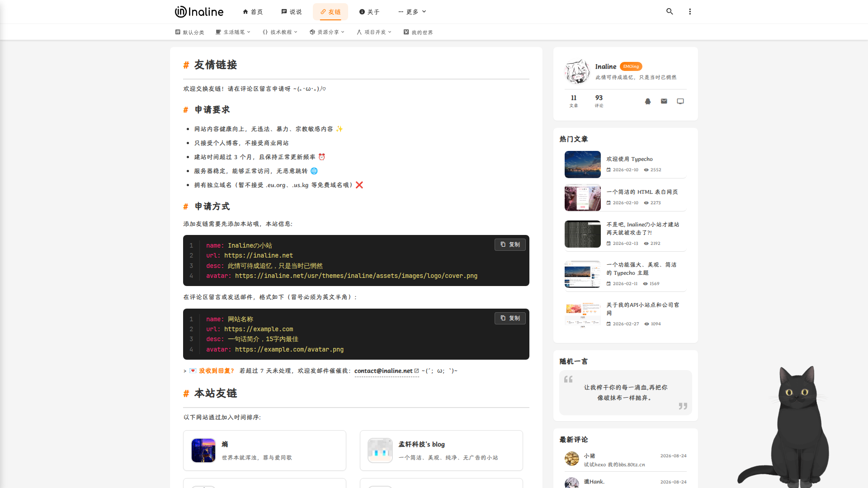Open the 熵 friend link card
Viewport: 868px width, 488px height.
point(264,450)
